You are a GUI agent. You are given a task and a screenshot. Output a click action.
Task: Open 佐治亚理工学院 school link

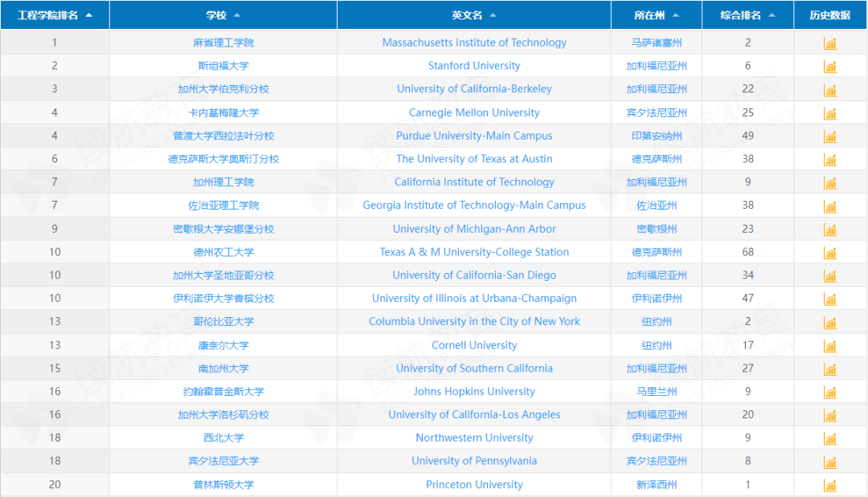(223, 206)
